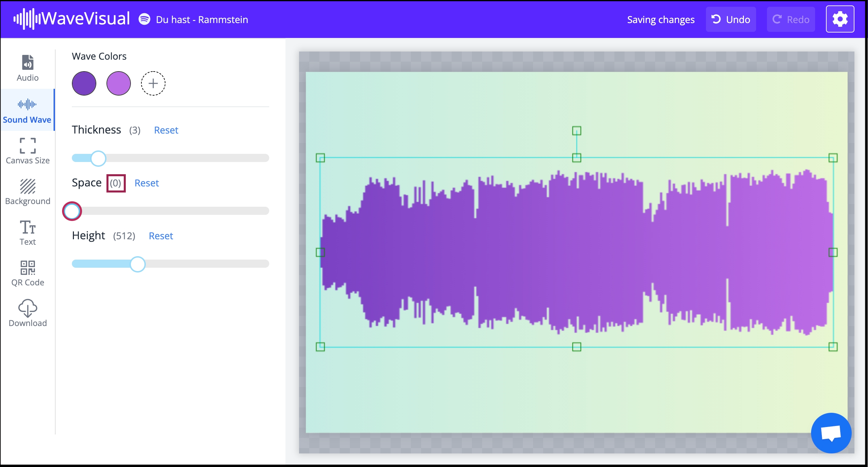868x467 pixels.
Task: Select the dark purple wave color swatch
Action: click(84, 83)
